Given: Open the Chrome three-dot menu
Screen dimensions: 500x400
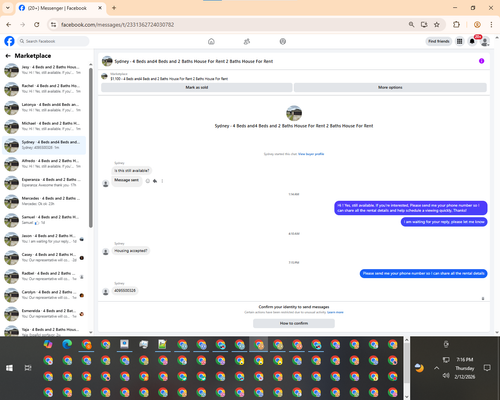Looking at the screenshot, I should click(491, 25).
